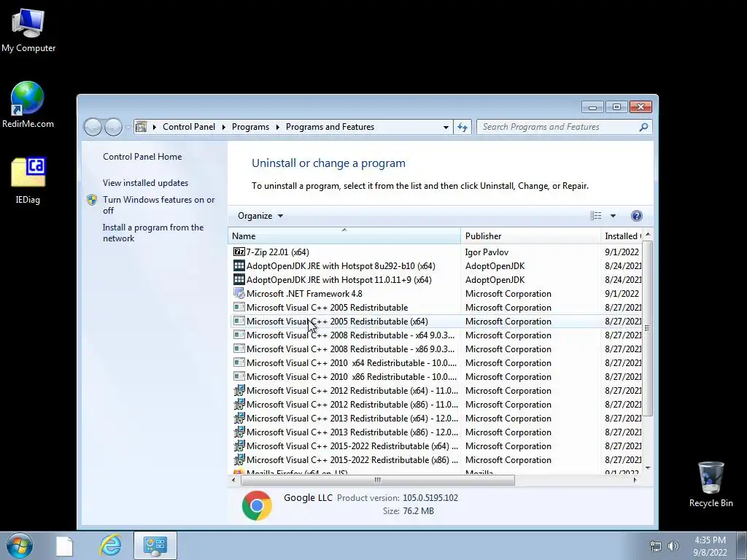Open the IEDiag folder icon

pos(28,180)
